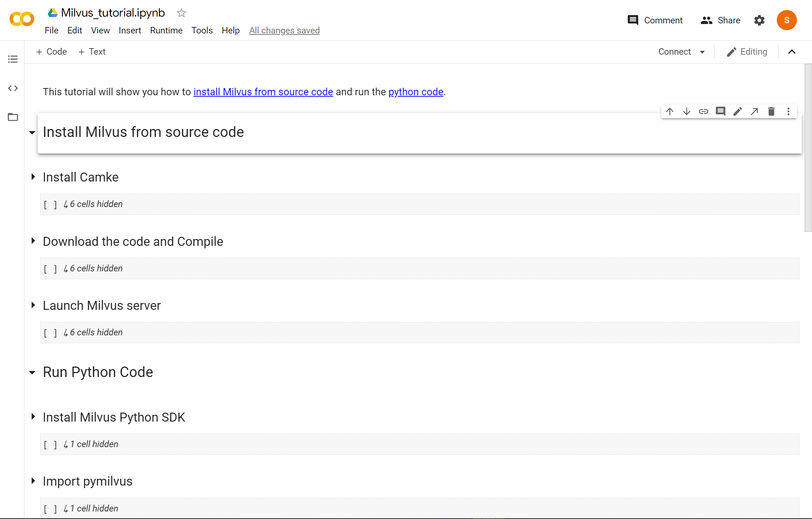Screen dimensions: 812x519
Task: Add a new Code cell
Action: (51, 52)
